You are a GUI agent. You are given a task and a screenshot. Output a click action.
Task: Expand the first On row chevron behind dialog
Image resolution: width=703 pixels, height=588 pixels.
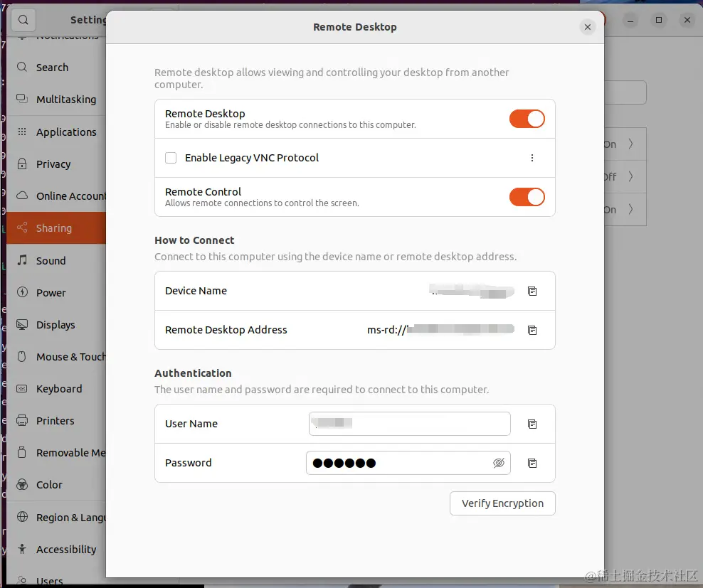pyautogui.click(x=631, y=144)
